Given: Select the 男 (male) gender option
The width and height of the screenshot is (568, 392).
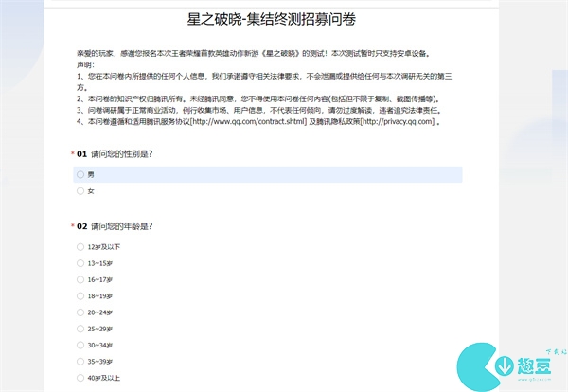Looking at the screenshot, I should pyautogui.click(x=80, y=174).
